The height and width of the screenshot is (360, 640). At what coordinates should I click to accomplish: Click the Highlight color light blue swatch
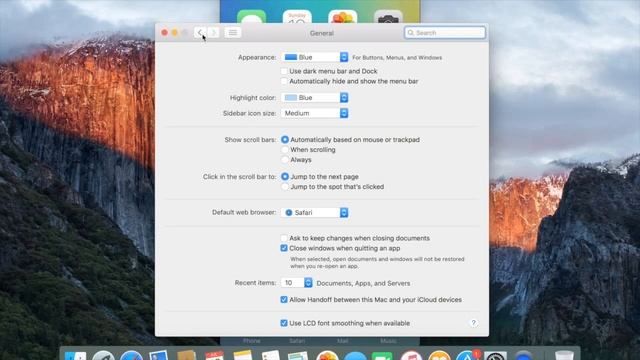click(x=291, y=98)
